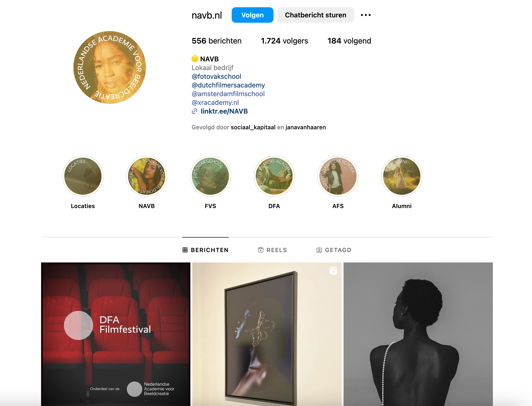Open the Alumni story highlight

coord(402,176)
